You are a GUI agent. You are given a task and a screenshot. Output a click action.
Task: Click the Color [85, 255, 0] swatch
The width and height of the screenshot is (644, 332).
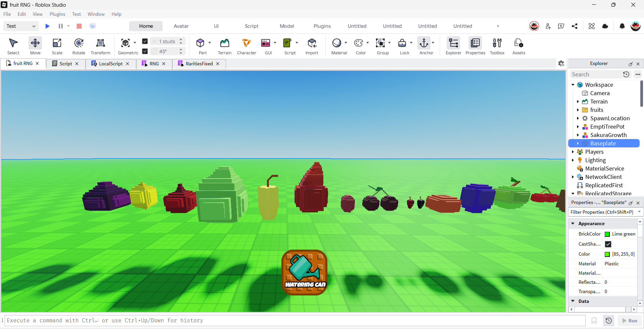click(607, 254)
